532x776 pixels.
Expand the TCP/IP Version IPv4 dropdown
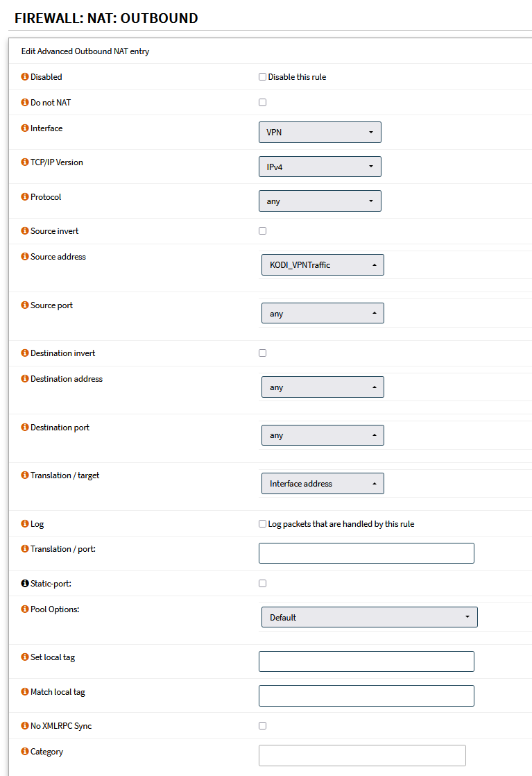click(320, 167)
